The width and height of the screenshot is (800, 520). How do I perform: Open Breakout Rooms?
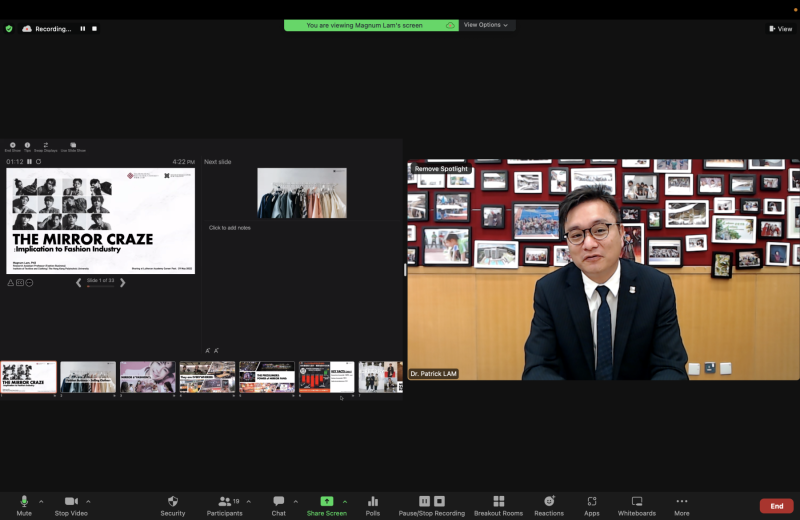tap(498, 506)
